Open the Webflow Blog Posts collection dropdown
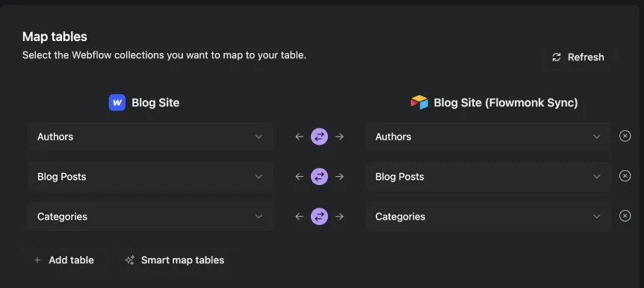 (x=150, y=176)
